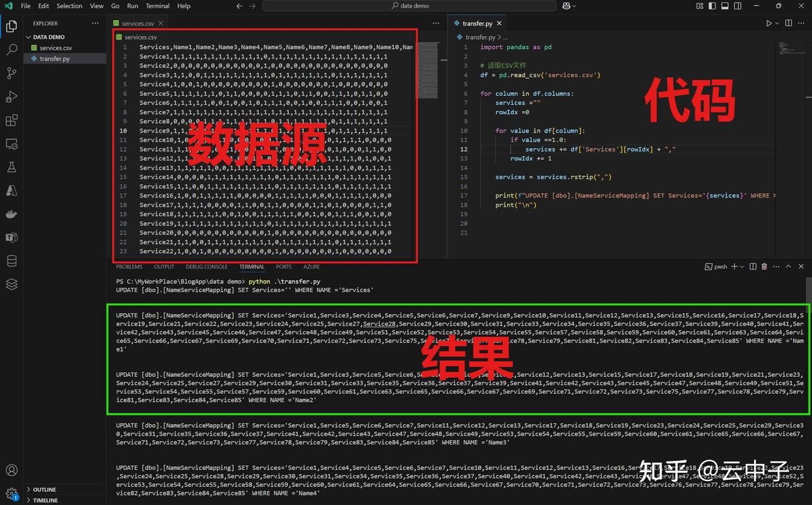This screenshot has height=505, width=812.
Task: Run the Python file with play button
Action: click(x=768, y=23)
